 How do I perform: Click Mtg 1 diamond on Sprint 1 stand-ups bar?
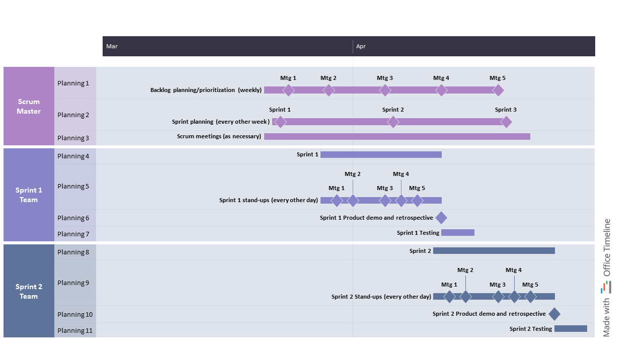[337, 201]
